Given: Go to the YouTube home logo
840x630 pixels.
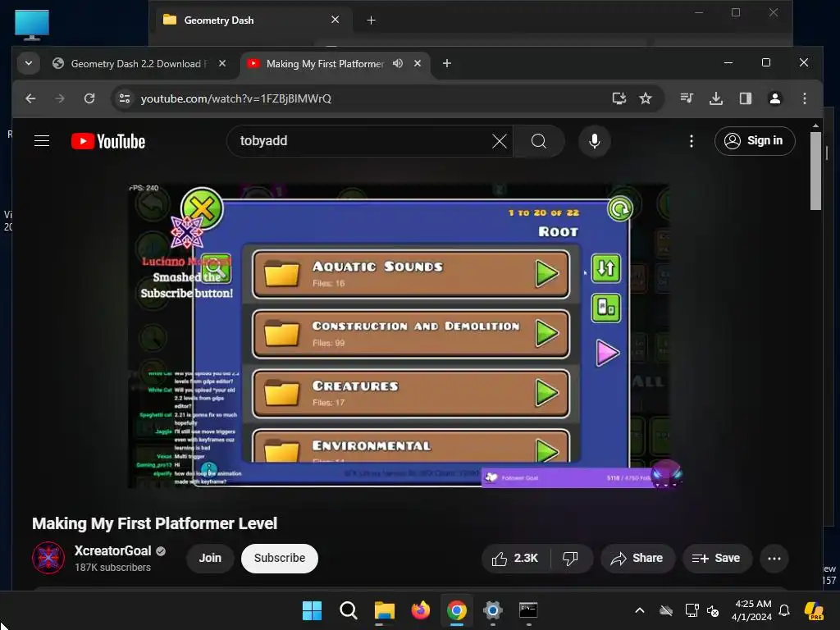Looking at the screenshot, I should (108, 141).
